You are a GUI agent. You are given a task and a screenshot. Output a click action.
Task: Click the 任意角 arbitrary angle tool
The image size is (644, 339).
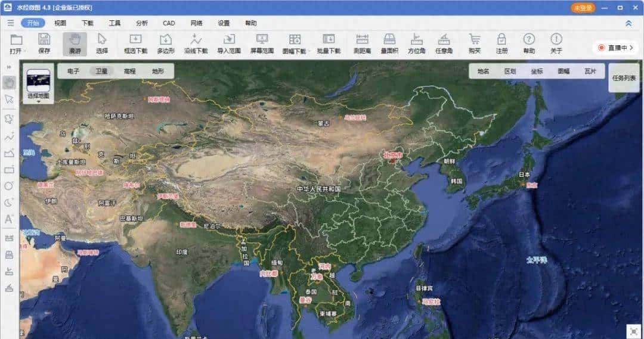point(444,44)
